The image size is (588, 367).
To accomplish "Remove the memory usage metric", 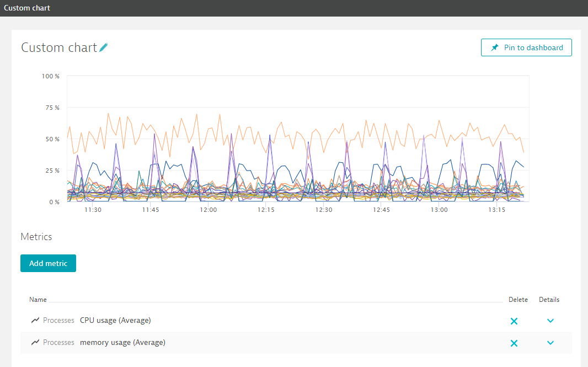I will coord(514,343).
